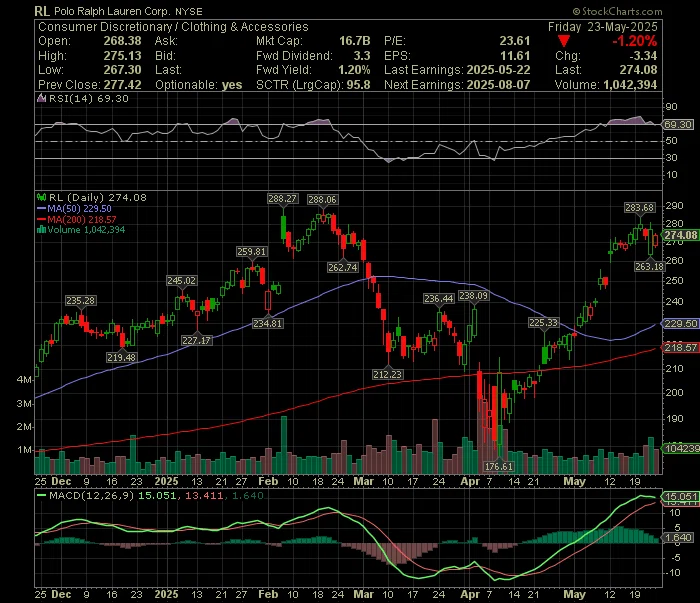700x603 pixels.
Task: Click the SCTR (LrgCap) 95.8 value
Action: coord(358,85)
